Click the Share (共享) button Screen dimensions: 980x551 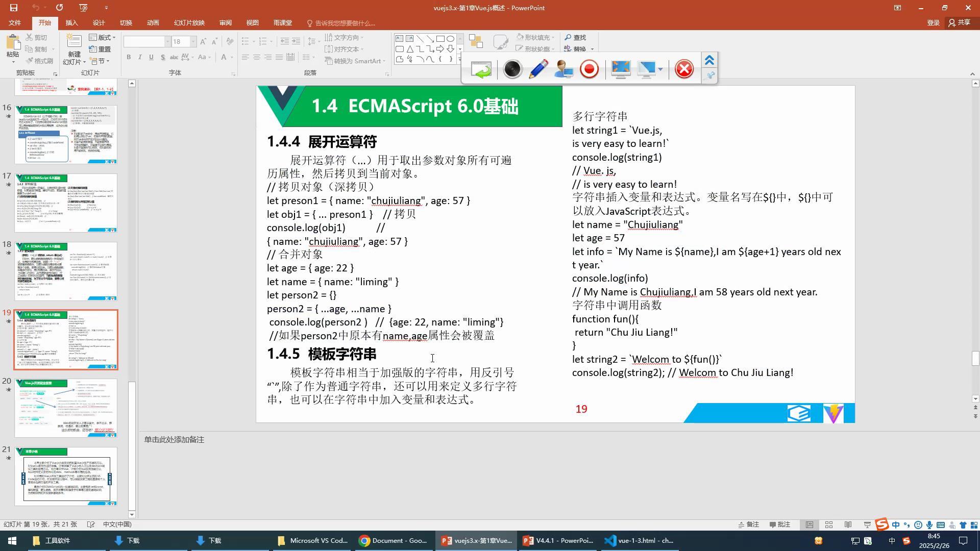click(x=960, y=22)
